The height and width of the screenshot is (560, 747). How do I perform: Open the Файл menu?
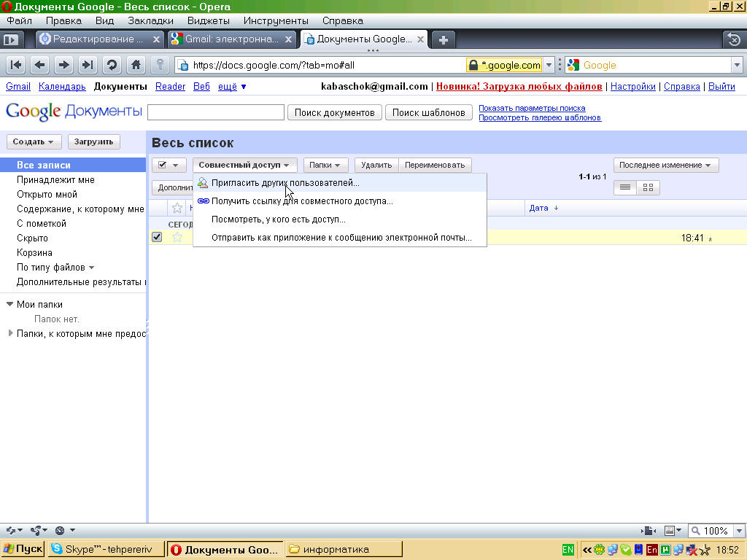point(20,21)
